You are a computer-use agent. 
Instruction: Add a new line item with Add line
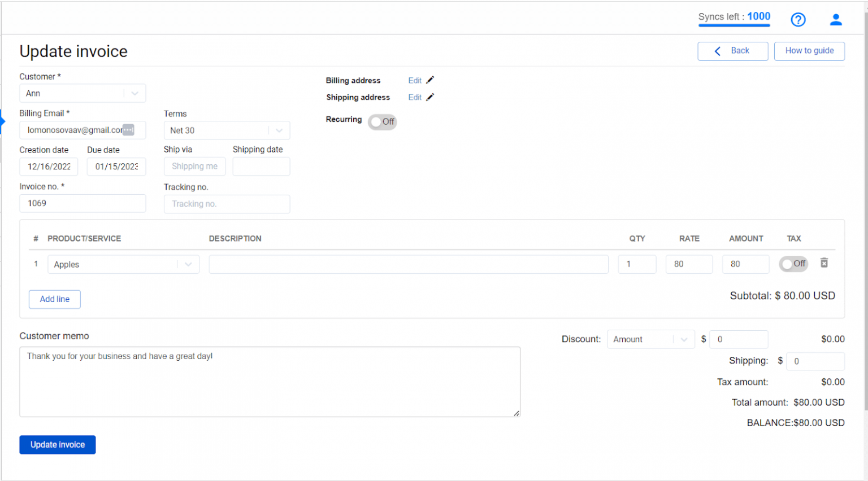click(54, 299)
